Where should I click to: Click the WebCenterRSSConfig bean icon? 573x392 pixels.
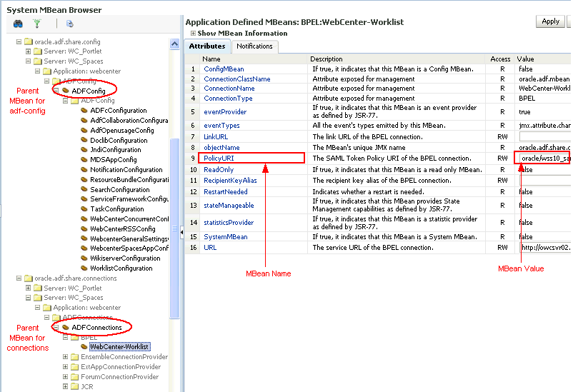pyautogui.click(x=84, y=228)
